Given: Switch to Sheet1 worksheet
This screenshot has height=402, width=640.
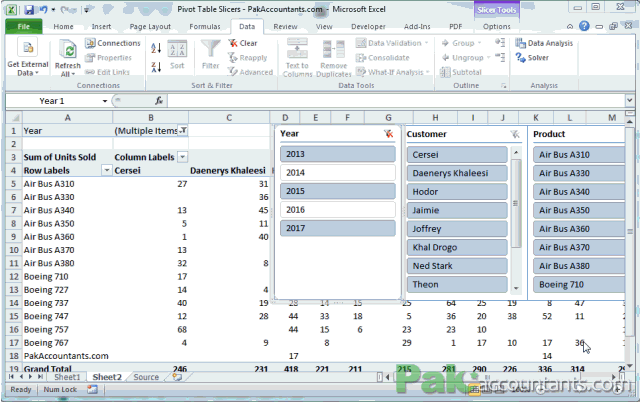Looking at the screenshot, I should [67, 377].
